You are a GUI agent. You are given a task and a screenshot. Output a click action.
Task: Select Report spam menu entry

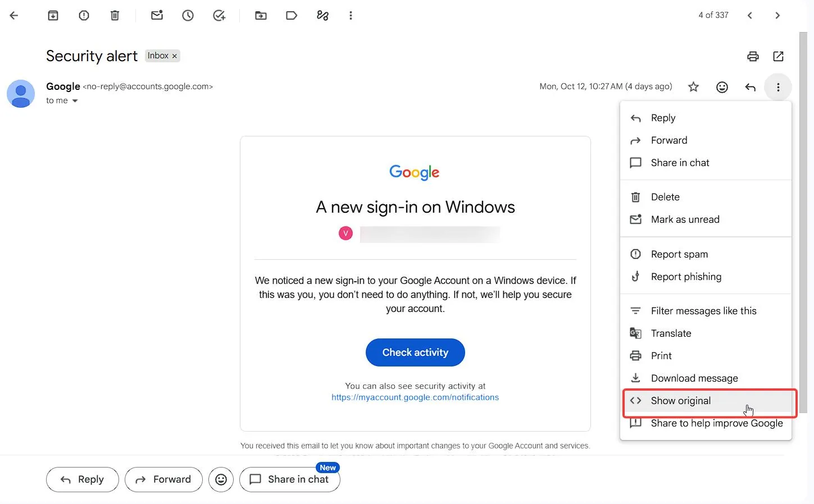click(x=706, y=254)
